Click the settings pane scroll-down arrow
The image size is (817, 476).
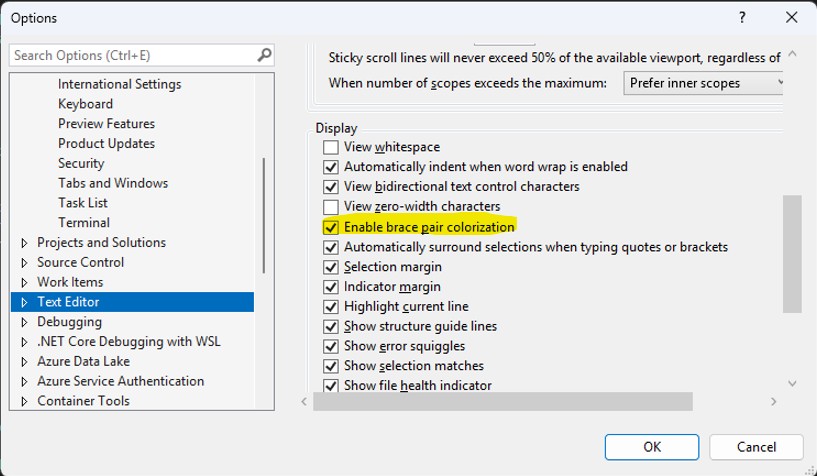[792, 383]
